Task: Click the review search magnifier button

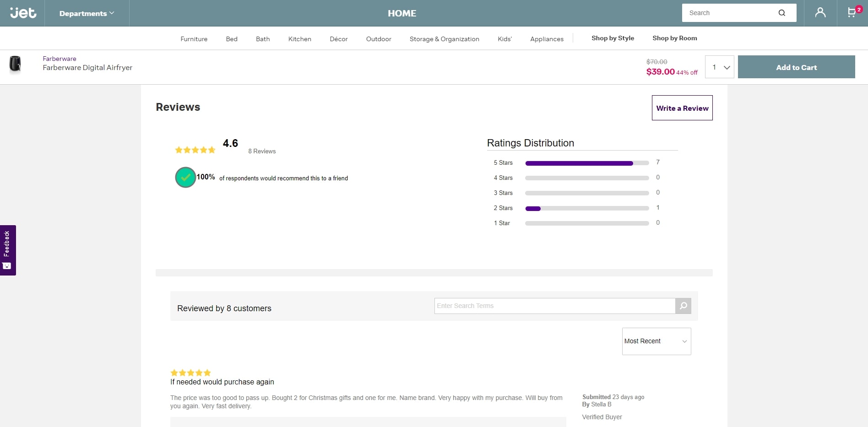Action: coord(683,306)
